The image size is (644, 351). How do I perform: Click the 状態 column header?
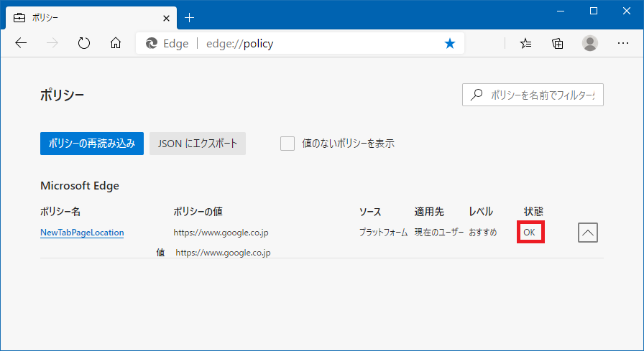[533, 212]
